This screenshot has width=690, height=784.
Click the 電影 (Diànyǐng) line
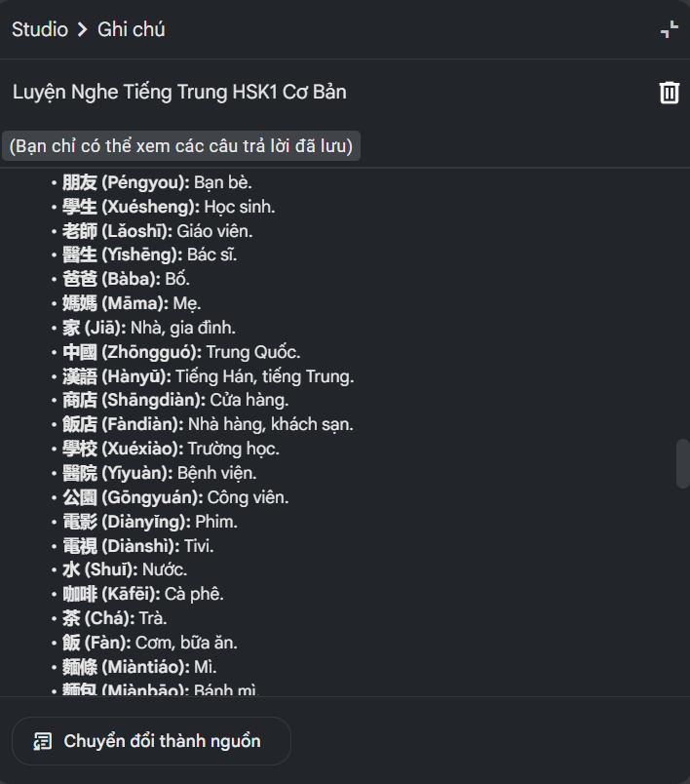click(x=150, y=522)
